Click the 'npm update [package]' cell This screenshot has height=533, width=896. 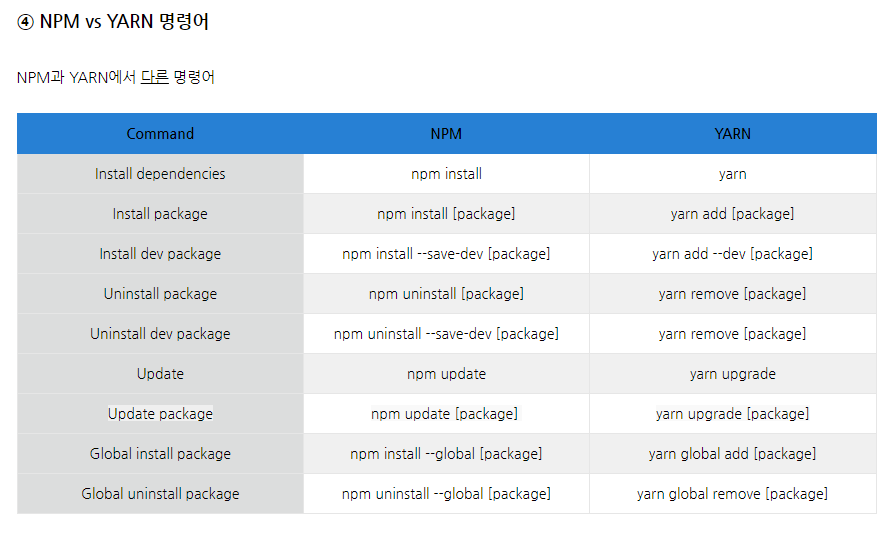pyautogui.click(x=446, y=414)
